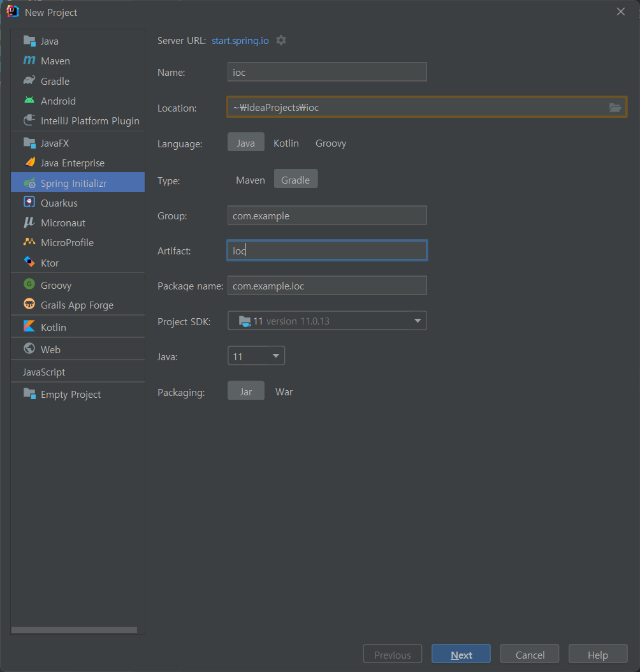
Task: Click the Cancel button
Action: click(x=530, y=654)
